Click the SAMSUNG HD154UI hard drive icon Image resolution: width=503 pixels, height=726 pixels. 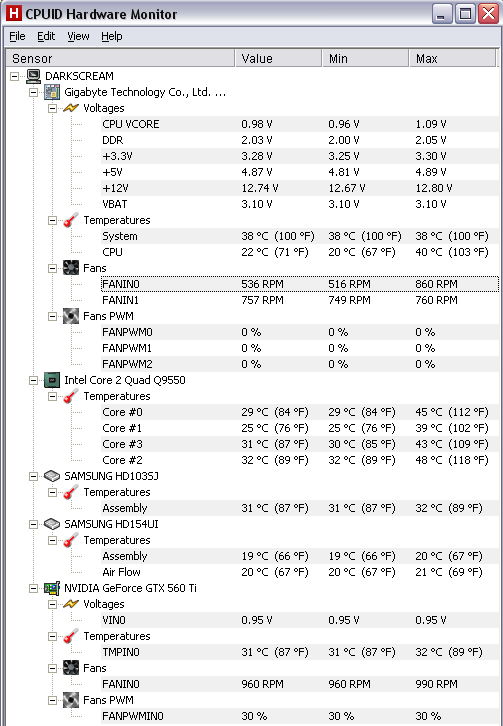point(52,524)
